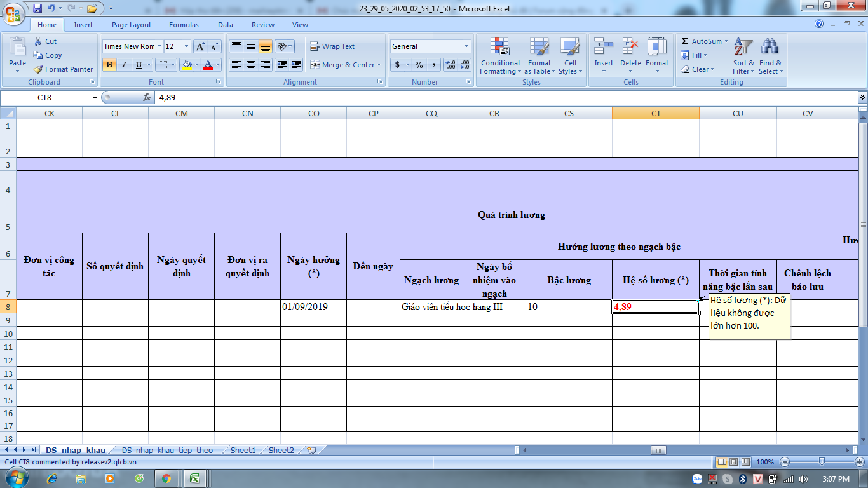868x488 pixels.
Task: Align text left
Action: 236,65
